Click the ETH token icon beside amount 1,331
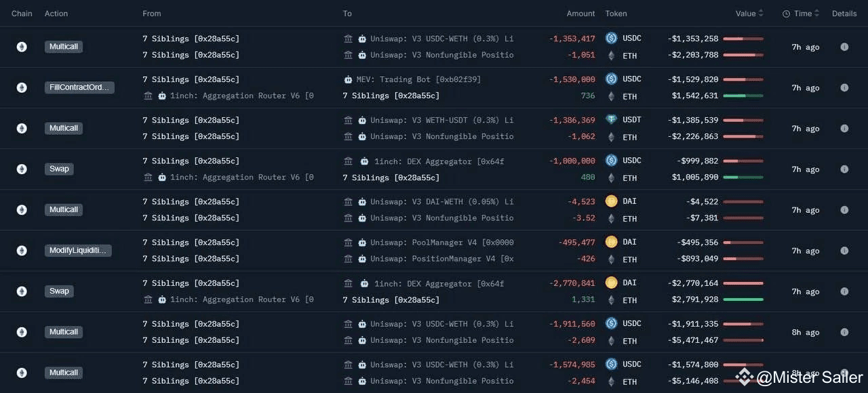This screenshot has width=868, height=393. pyautogui.click(x=611, y=299)
